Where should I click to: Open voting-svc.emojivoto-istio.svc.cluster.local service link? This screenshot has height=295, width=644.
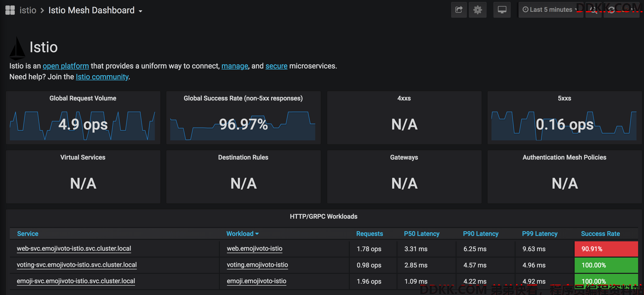(77, 265)
